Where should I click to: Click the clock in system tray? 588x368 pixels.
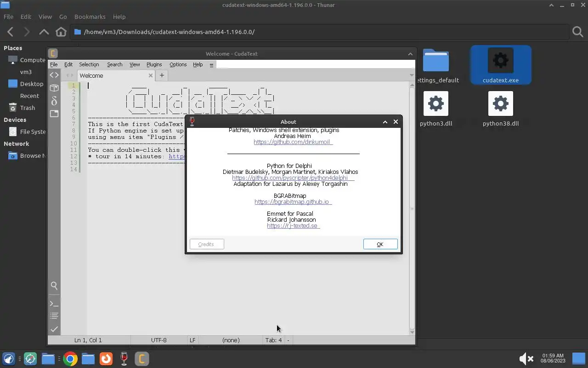click(553, 358)
